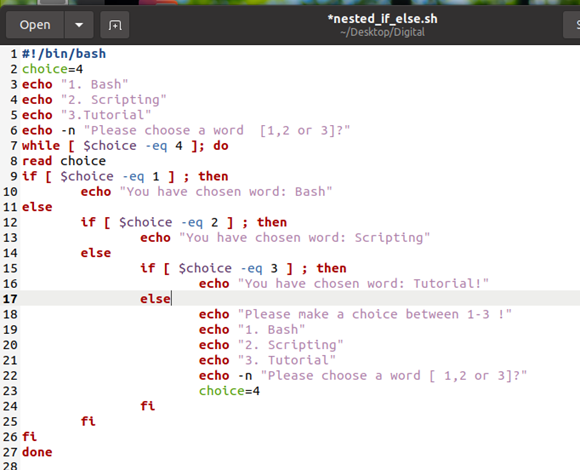Click the line 4 echo "2. Scripting"
Screen dimensions: 580x470
[x=94, y=99]
